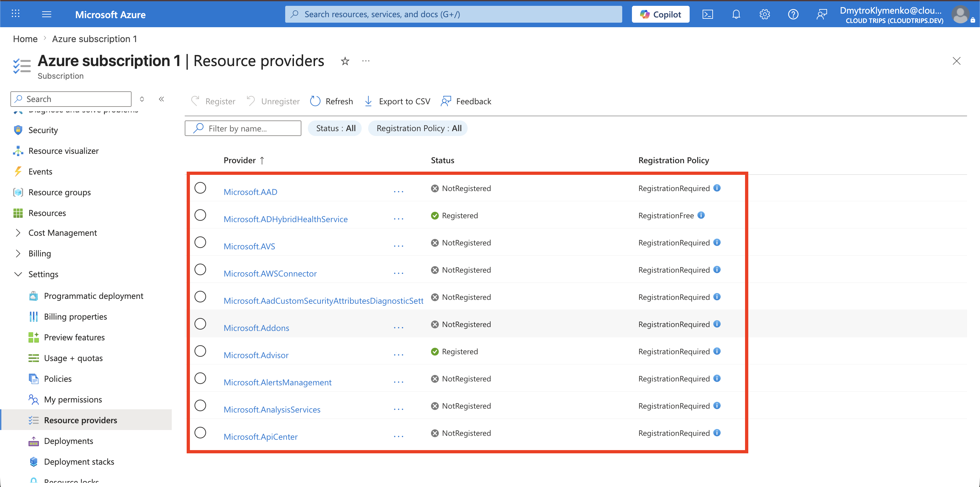The width and height of the screenshot is (980, 487).
Task: Open Resource visualizer in the sidebar
Action: [x=64, y=151]
